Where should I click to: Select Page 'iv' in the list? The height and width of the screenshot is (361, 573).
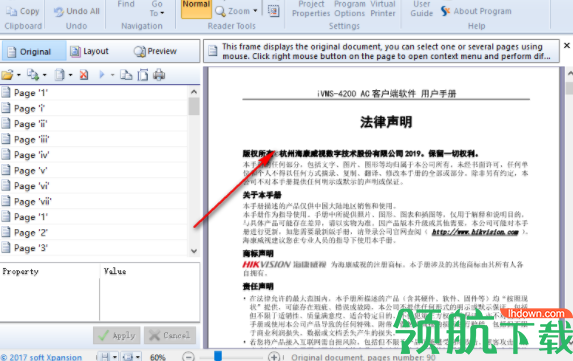coord(94,155)
